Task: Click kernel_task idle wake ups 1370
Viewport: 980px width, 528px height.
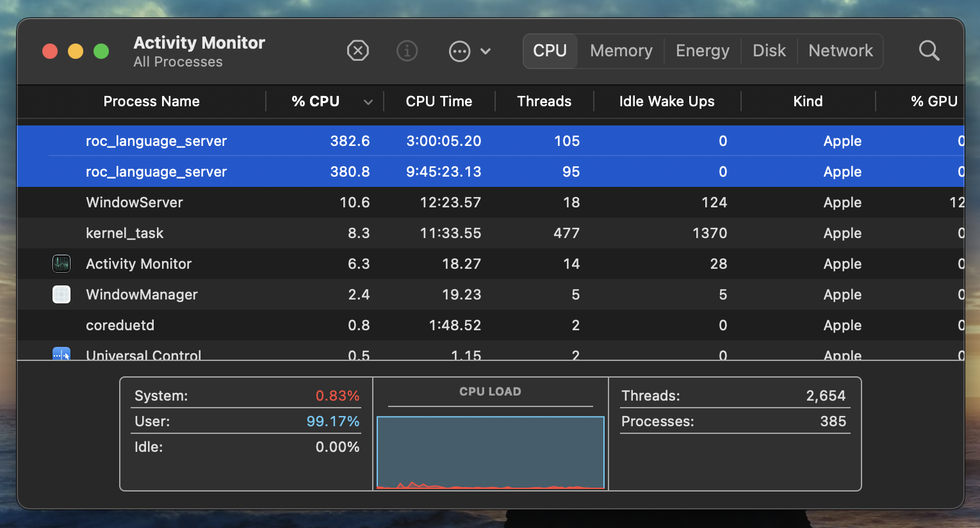Action: click(x=710, y=233)
